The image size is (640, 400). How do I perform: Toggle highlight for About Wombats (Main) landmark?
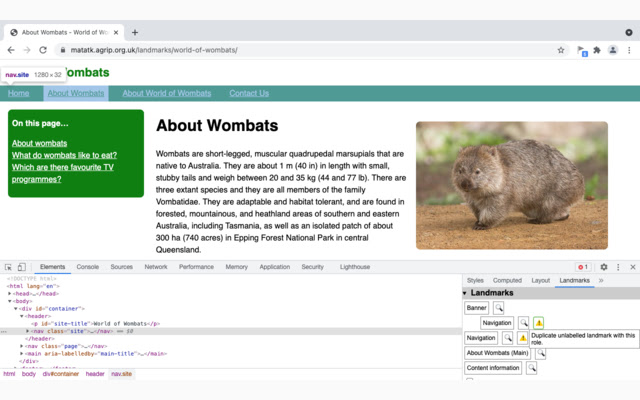coord(541,353)
